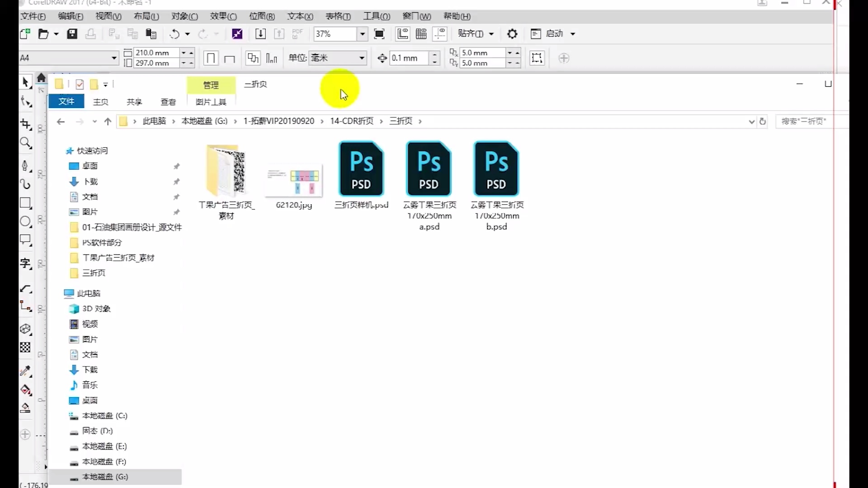Click the Import icon in toolbar
The height and width of the screenshot is (488, 868).
pyautogui.click(x=260, y=34)
